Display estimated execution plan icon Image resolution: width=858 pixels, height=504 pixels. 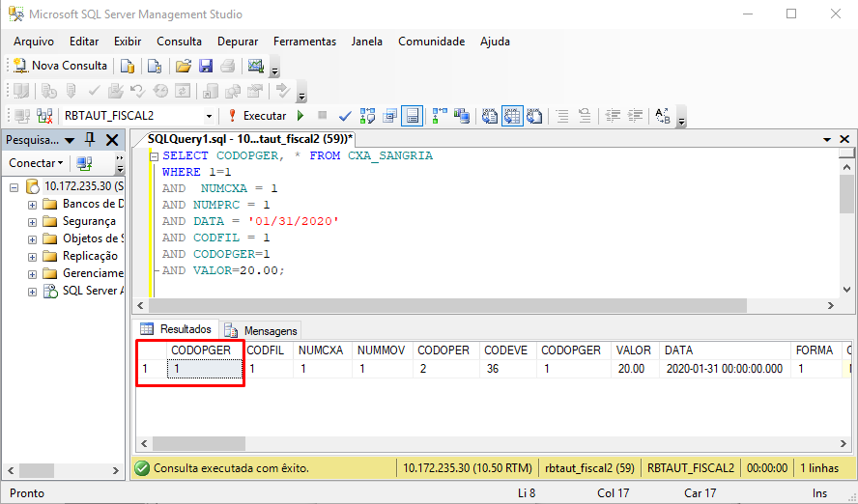pos(367,116)
